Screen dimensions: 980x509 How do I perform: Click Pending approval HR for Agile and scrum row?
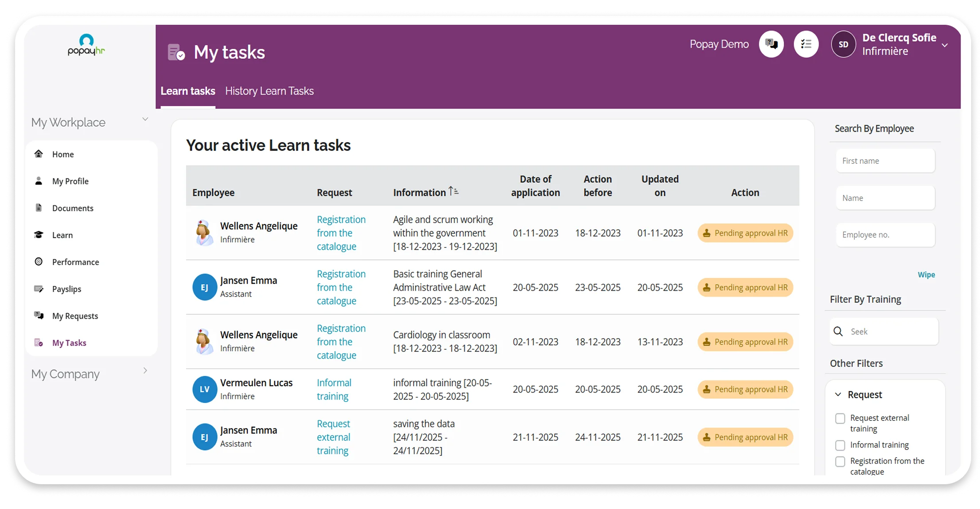point(745,233)
